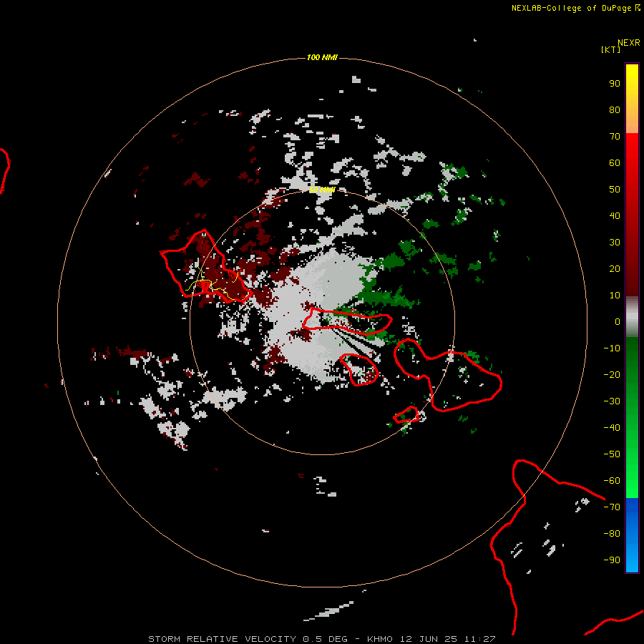Click the 80 value on the velocity scale
Viewport: 644px width, 644px height.
(615, 109)
